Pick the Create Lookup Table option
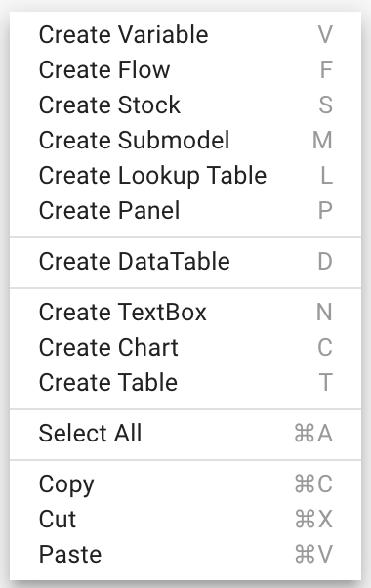 click(185, 175)
